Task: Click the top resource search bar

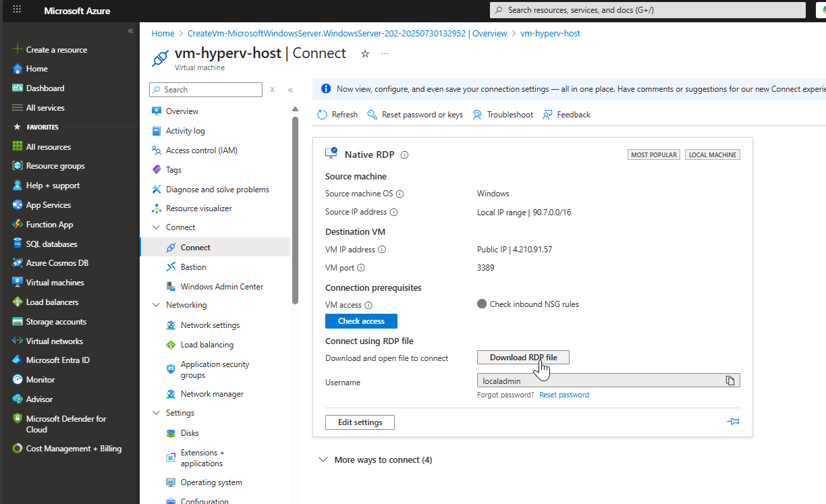Action: (648, 10)
